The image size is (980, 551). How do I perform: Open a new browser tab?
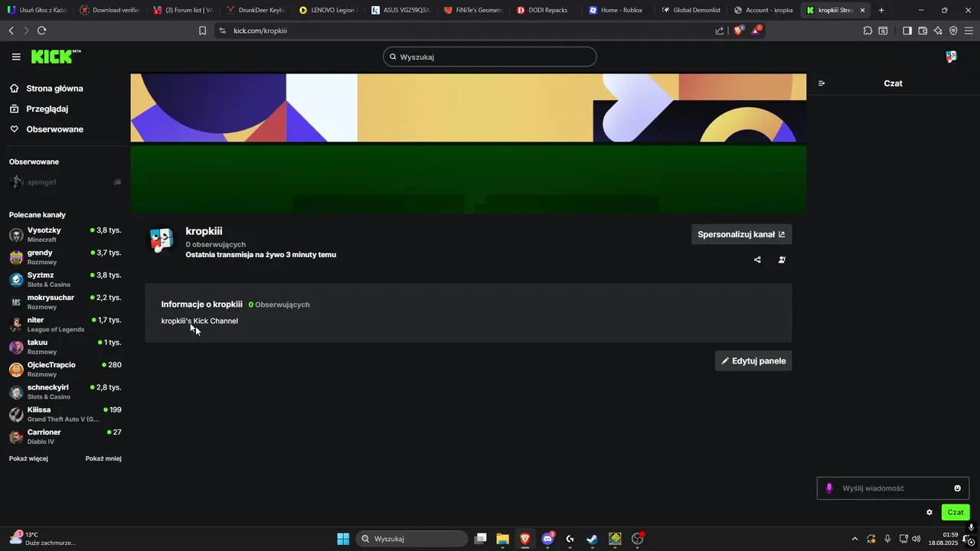pyautogui.click(x=881, y=10)
